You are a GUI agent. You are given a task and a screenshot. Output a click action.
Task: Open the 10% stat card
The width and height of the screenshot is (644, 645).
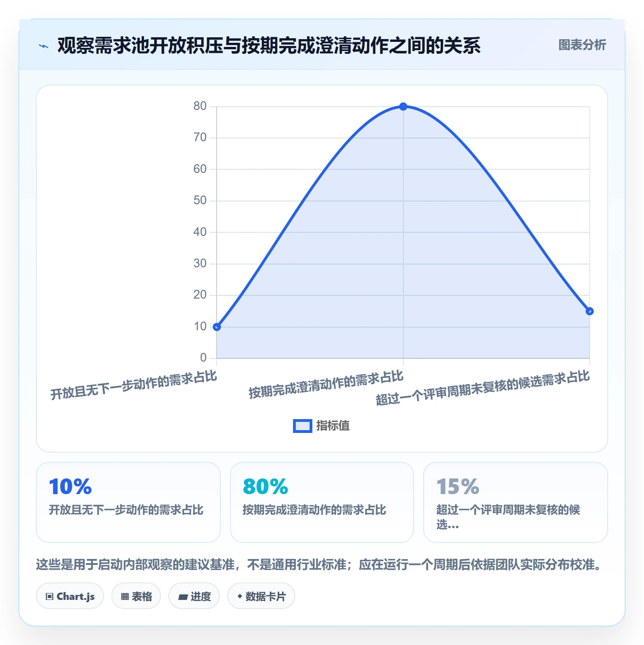pyautogui.click(x=128, y=502)
